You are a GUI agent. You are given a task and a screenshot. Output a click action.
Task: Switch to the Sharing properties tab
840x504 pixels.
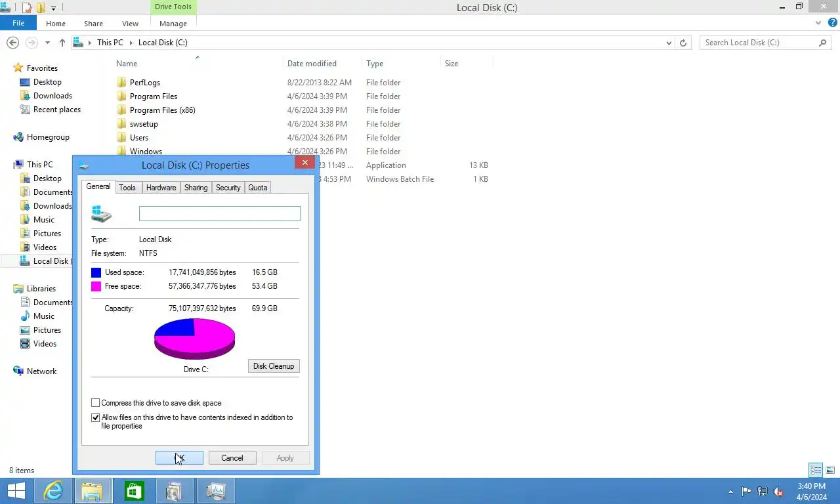point(196,188)
